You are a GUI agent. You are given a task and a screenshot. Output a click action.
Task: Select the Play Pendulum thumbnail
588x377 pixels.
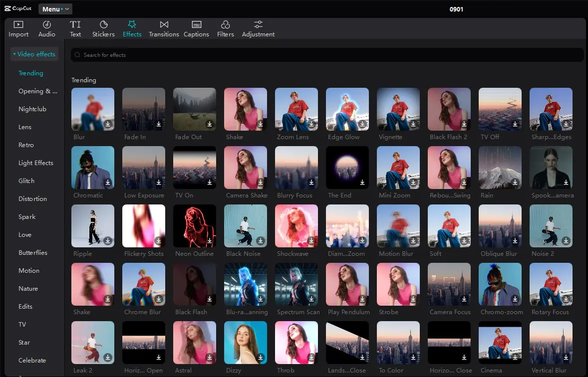347,284
